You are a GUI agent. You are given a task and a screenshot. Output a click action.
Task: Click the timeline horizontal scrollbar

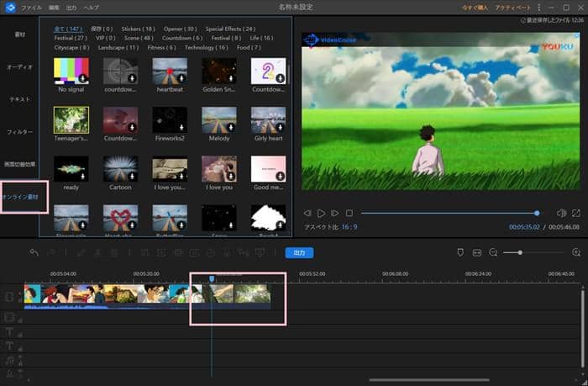tap(429, 380)
